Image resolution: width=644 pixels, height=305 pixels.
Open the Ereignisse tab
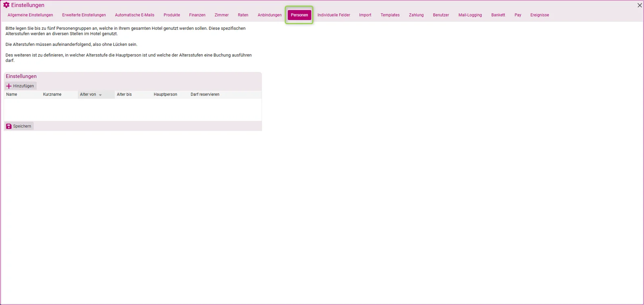click(539, 15)
